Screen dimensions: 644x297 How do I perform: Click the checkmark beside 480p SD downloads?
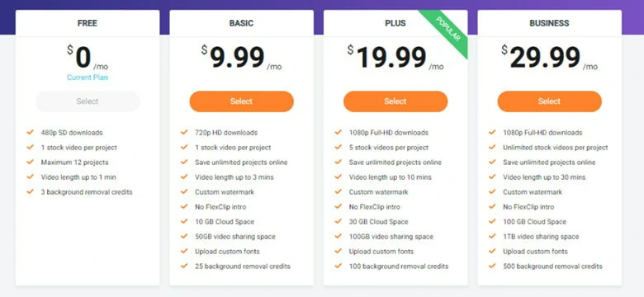coord(30,132)
